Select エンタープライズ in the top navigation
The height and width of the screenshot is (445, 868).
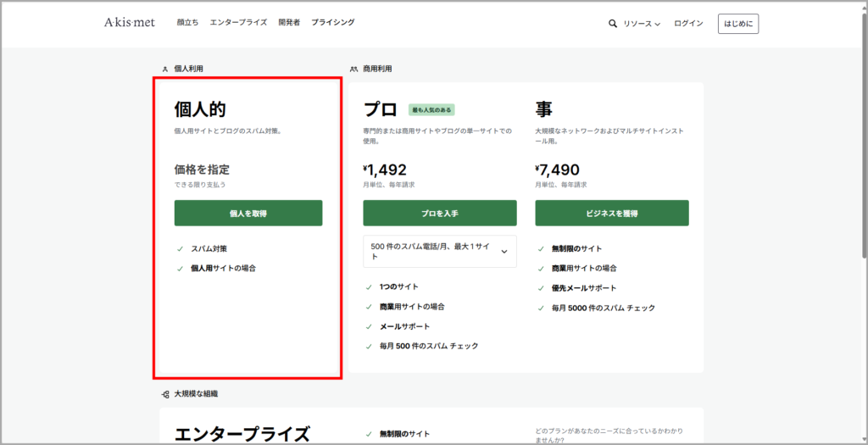pyautogui.click(x=238, y=23)
